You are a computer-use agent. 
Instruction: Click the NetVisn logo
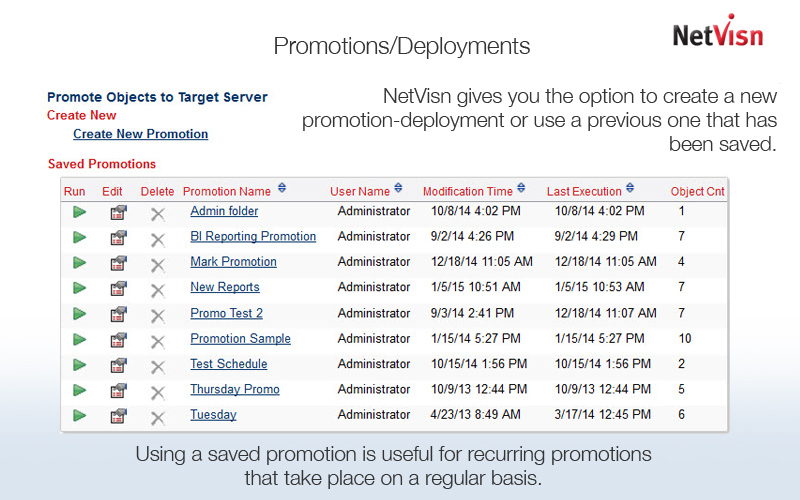point(717,32)
